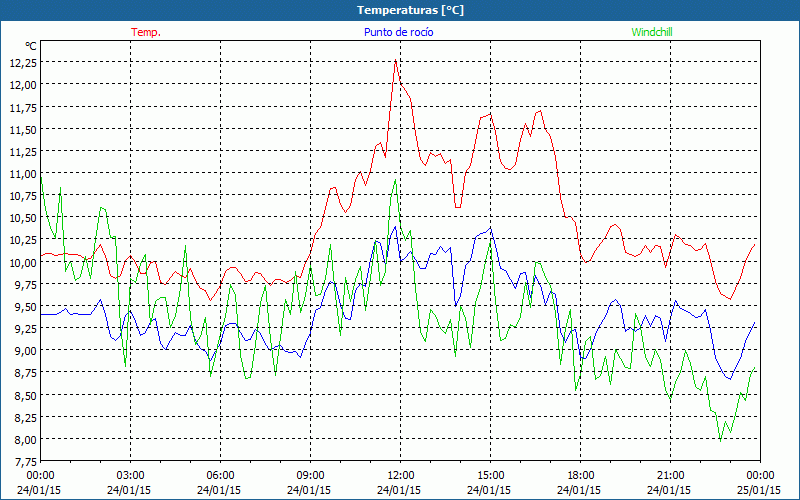Click the 06:00 time axis label
This screenshot has height=500, width=800.
coord(220,476)
